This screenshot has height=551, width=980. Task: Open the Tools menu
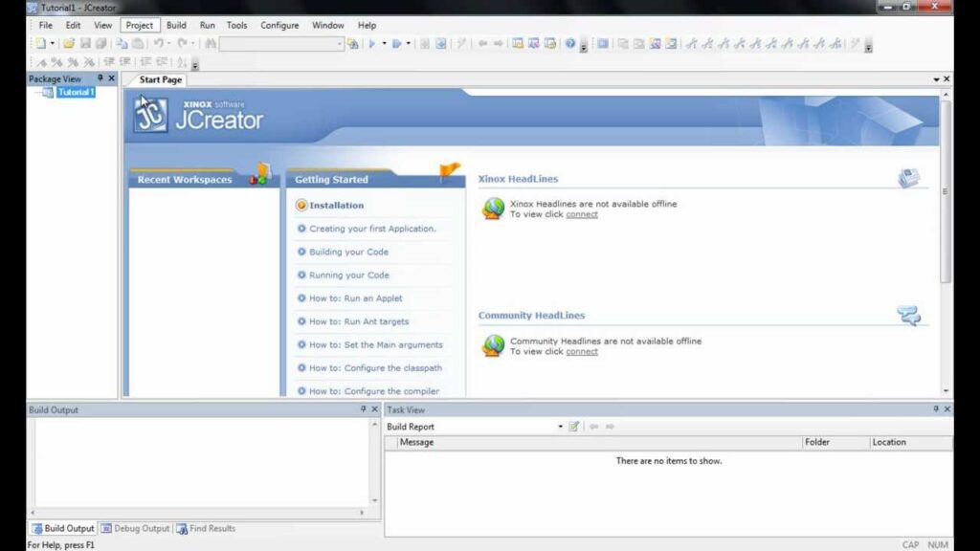click(x=237, y=26)
